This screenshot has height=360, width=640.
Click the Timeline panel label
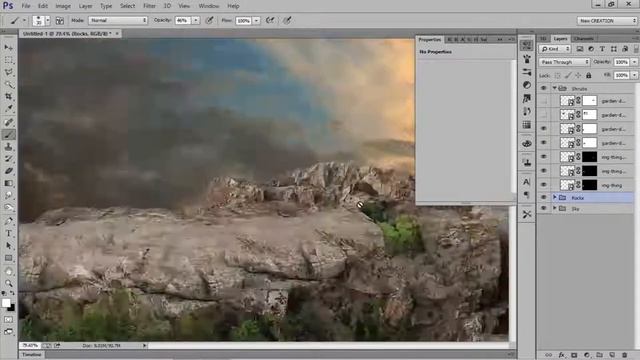coord(31,354)
